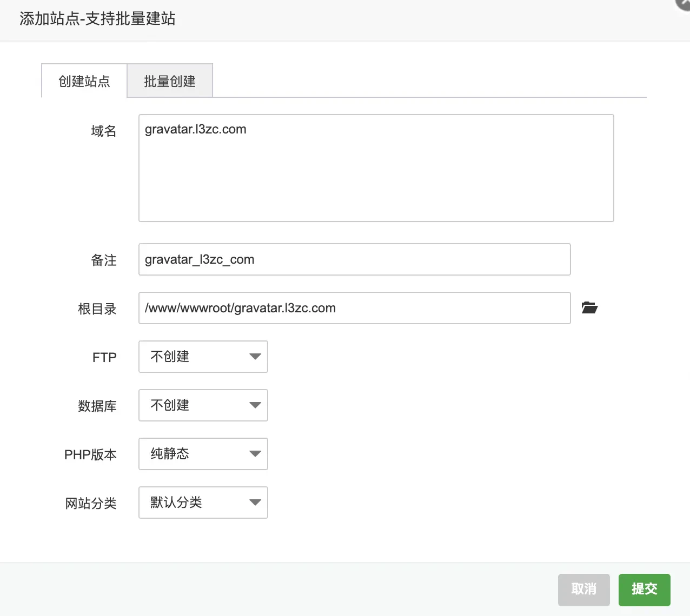Click the 数据库 dropdown arrow icon
This screenshot has width=690, height=616.
(255, 405)
